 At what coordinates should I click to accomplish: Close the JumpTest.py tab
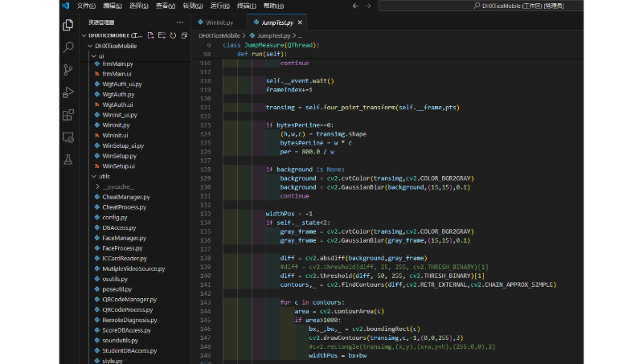click(300, 22)
